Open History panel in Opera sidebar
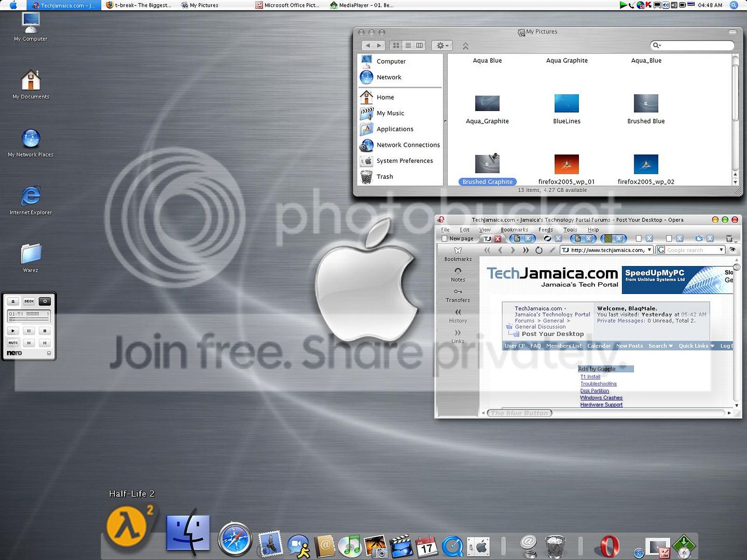 [x=458, y=316]
